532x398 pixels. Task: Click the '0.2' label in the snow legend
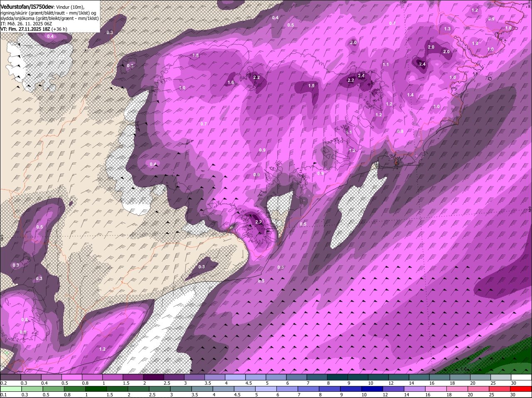point(3,383)
